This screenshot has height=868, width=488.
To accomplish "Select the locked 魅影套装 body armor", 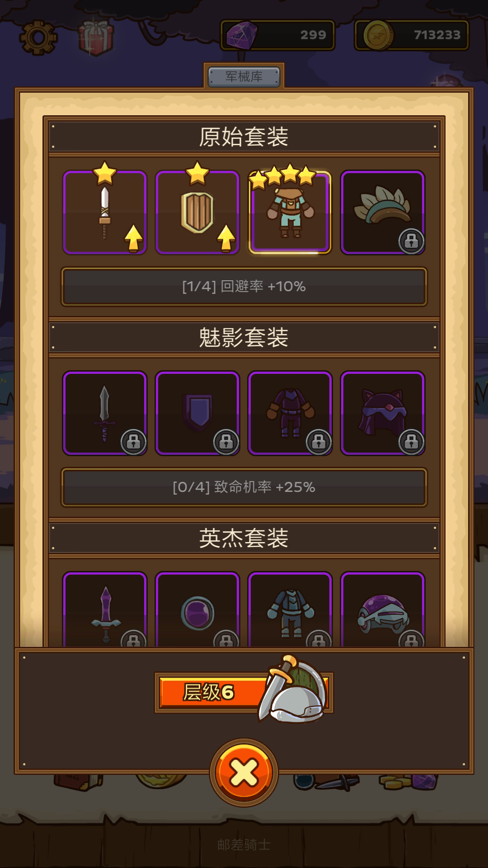I will pyautogui.click(x=290, y=413).
